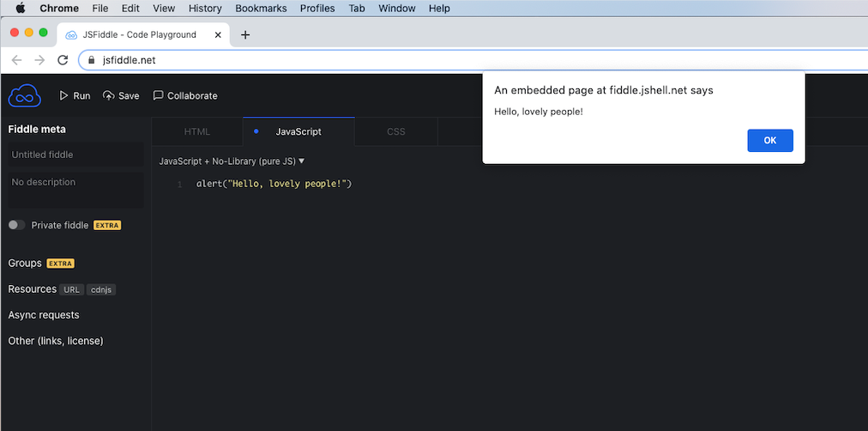Expand the Async requests section

(x=44, y=315)
